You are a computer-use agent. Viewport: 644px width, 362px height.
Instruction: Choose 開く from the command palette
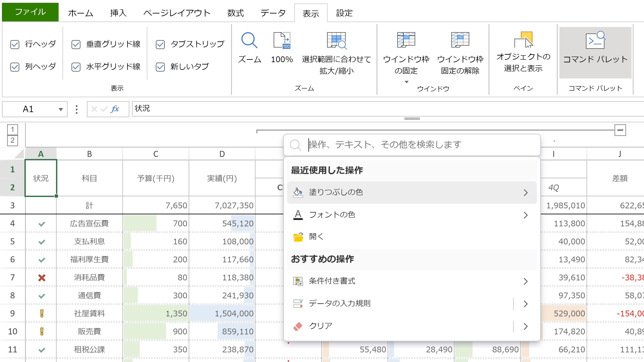[316, 236]
